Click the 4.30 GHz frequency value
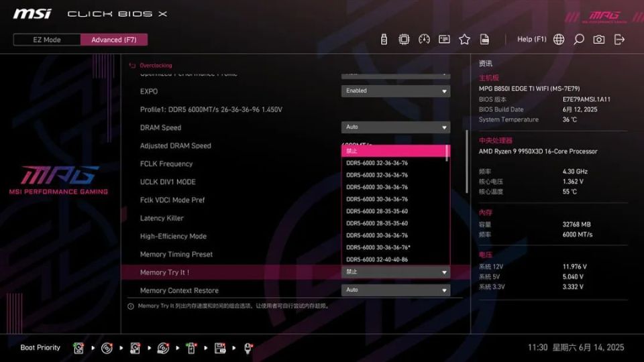 coord(575,172)
